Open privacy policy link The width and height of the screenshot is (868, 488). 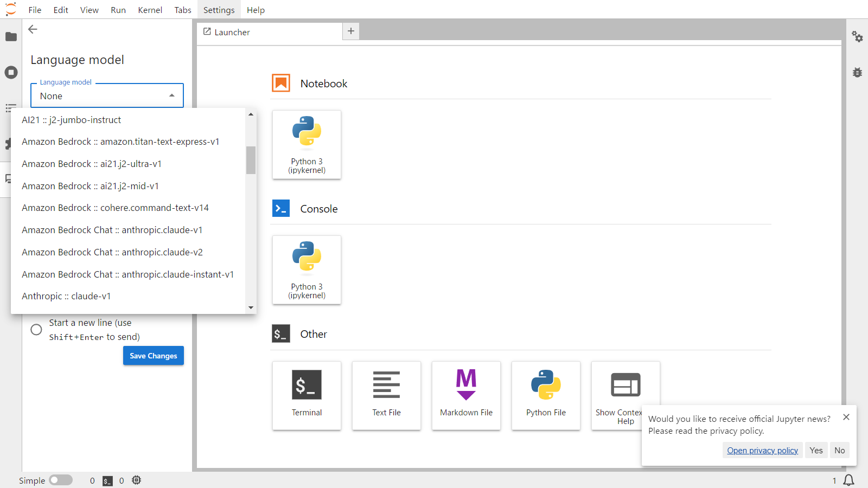tap(762, 451)
